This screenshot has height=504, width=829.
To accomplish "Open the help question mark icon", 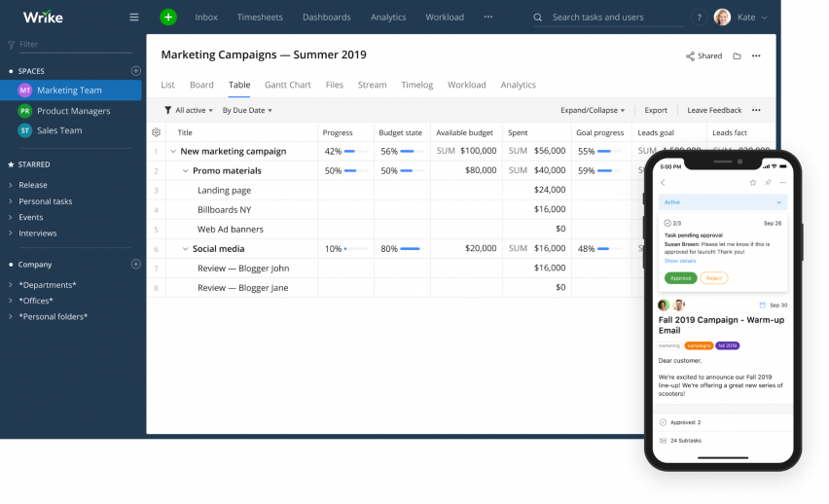I will point(699,18).
